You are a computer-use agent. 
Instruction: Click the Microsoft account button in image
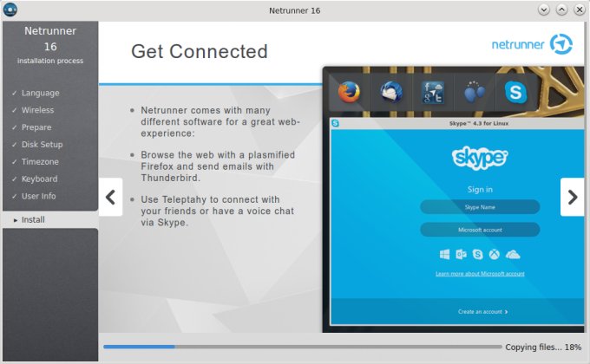pyautogui.click(x=480, y=230)
